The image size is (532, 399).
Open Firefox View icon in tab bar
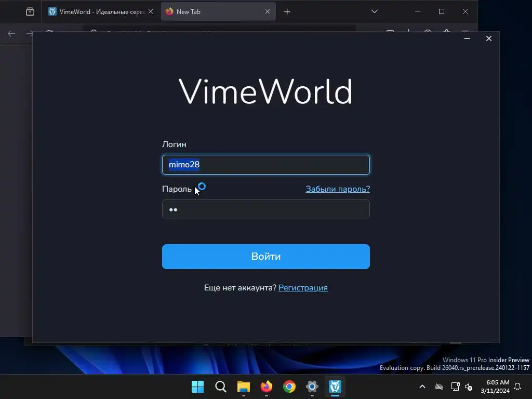30,12
